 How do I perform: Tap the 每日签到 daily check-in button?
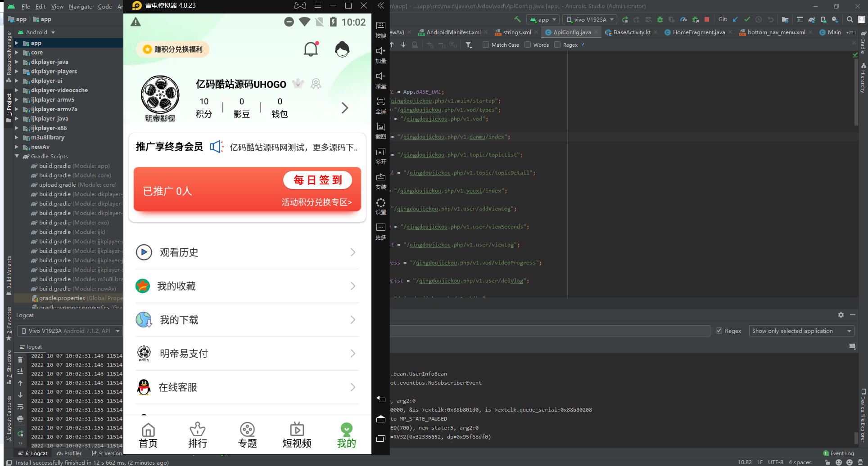click(318, 180)
